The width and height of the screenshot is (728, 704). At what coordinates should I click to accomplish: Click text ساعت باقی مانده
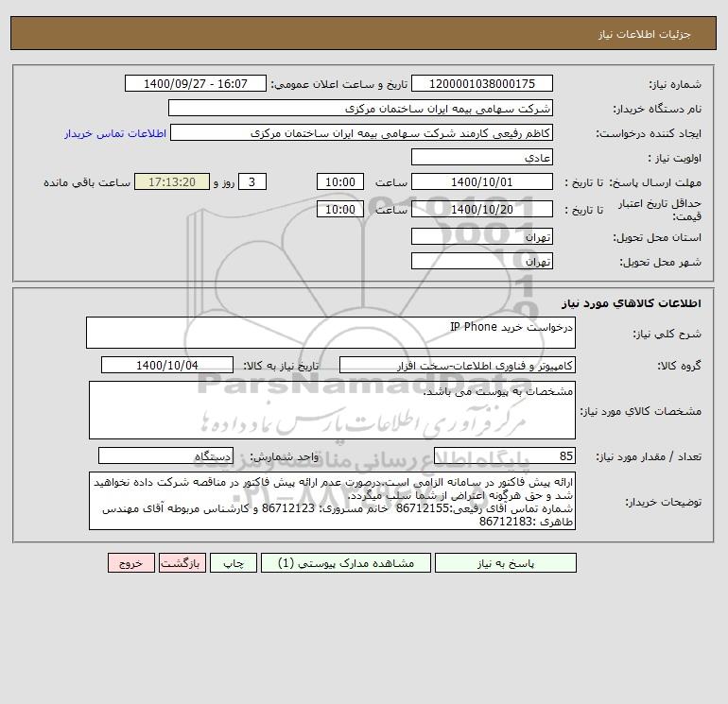[x=87, y=182]
